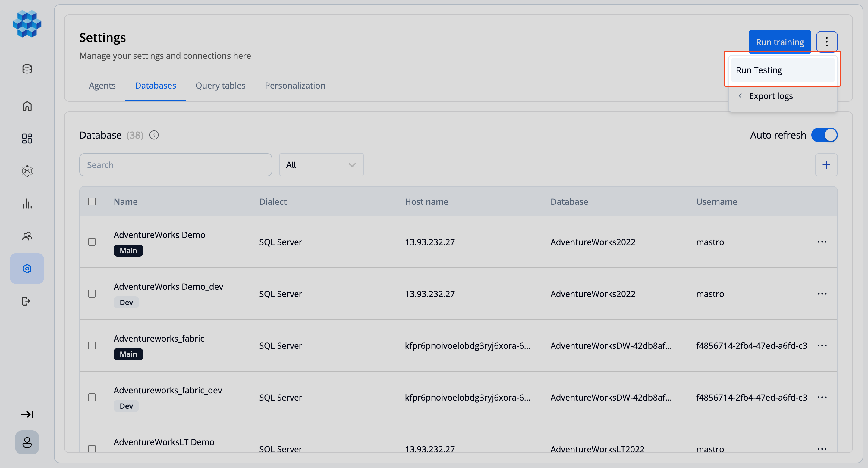Check the Adventureworks_fabric row checkbox
Viewport: 868px width, 468px height.
(92, 346)
